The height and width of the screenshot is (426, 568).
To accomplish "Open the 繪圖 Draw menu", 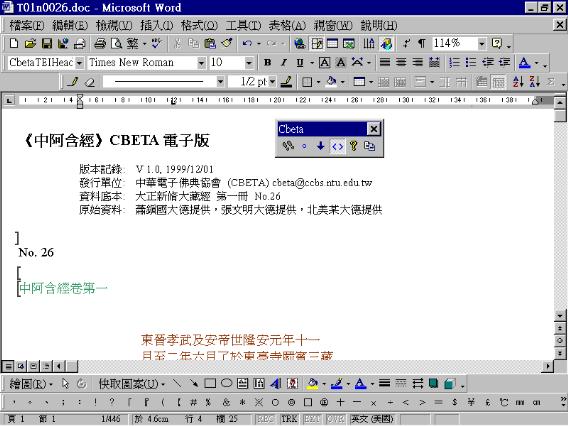I will pyautogui.click(x=31, y=384).
